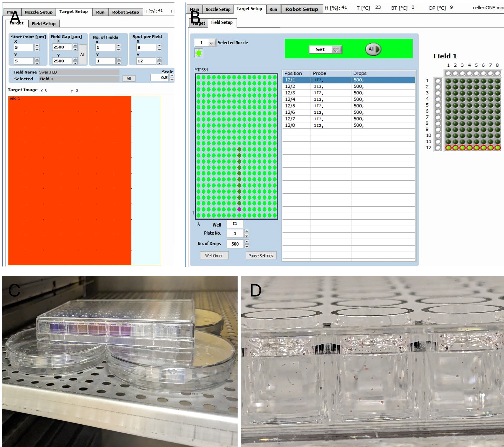Screen dimensions: 504x447
Task: Click the Well Order button
Action: 214,256
